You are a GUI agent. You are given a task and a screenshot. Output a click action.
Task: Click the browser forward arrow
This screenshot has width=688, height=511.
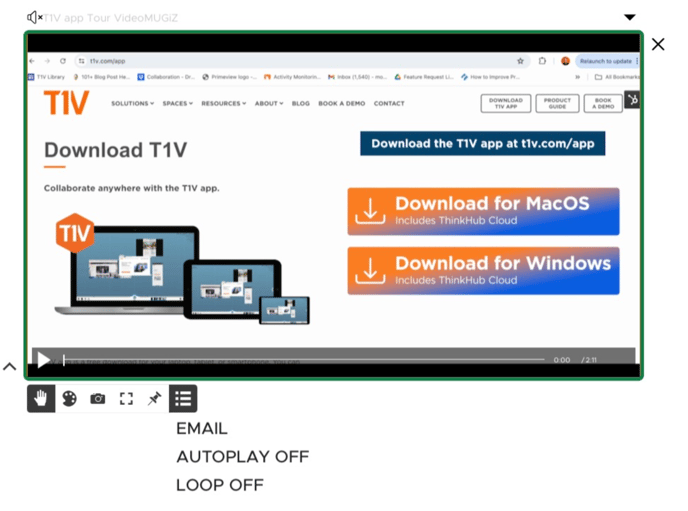tap(47, 61)
